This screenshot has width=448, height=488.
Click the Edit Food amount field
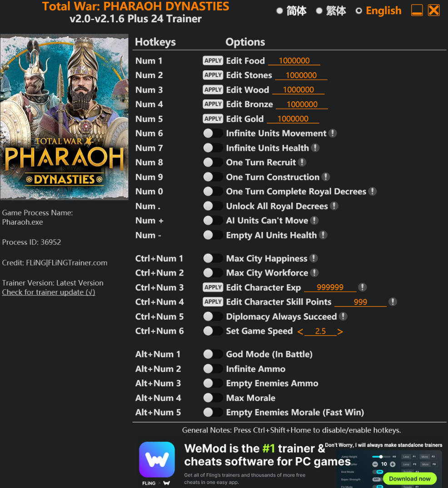294,60
